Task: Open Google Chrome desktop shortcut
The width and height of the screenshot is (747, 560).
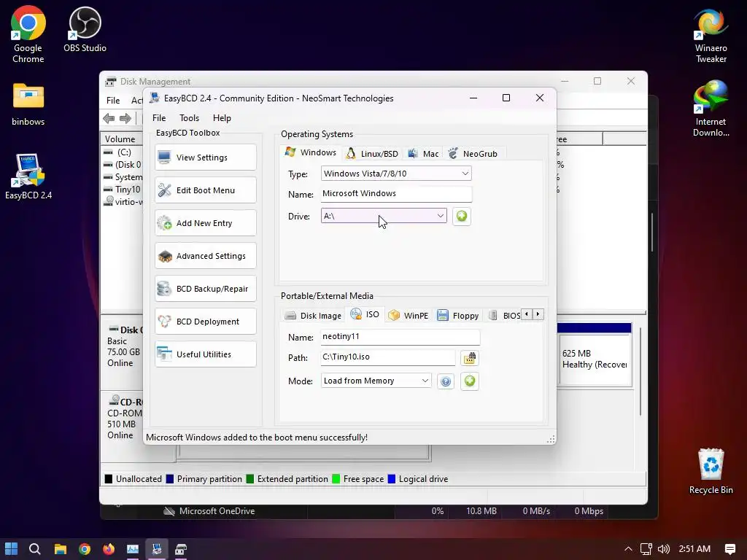Action: (x=28, y=34)
